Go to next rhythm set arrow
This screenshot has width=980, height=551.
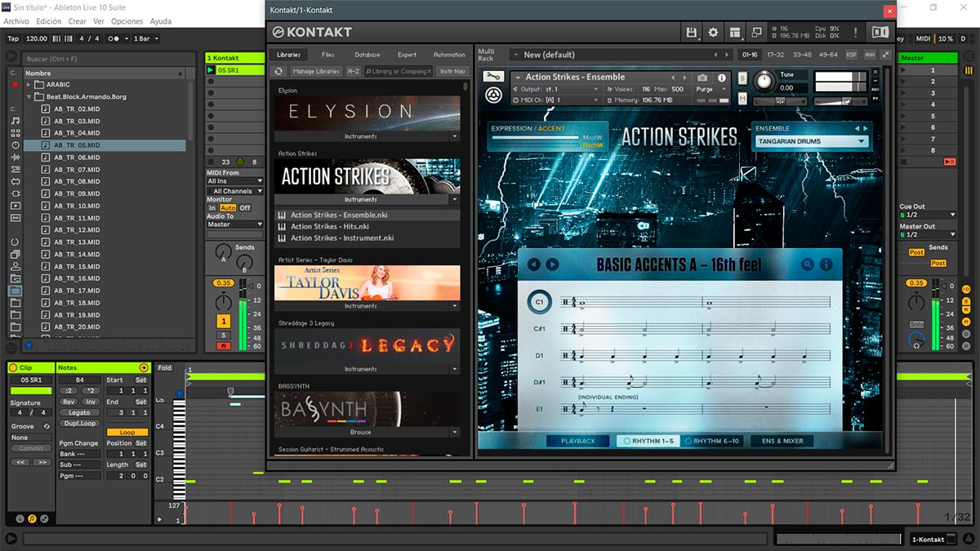[x=552, y=264]
